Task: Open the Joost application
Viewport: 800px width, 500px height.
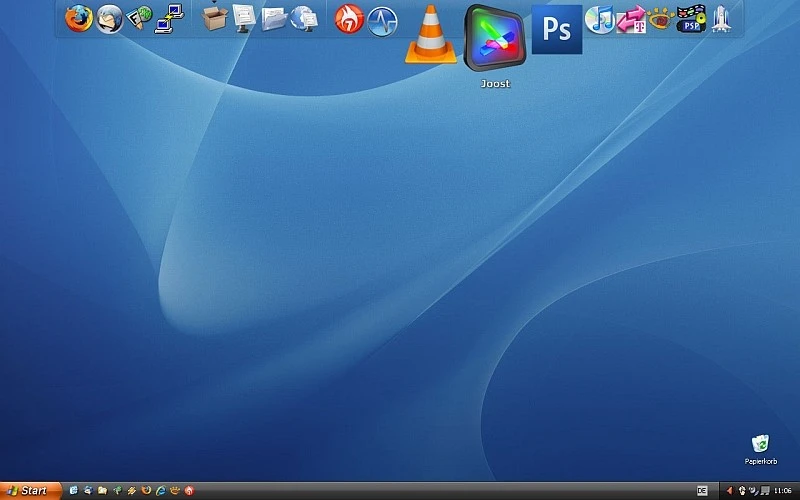Action: (495, 40)
